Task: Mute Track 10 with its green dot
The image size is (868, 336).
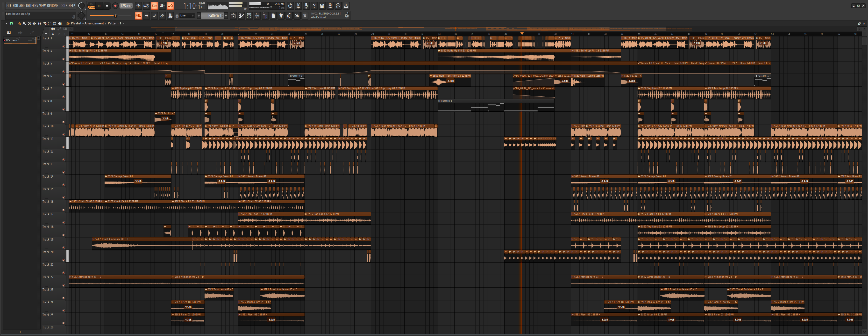Action: [x=63, y=134]
